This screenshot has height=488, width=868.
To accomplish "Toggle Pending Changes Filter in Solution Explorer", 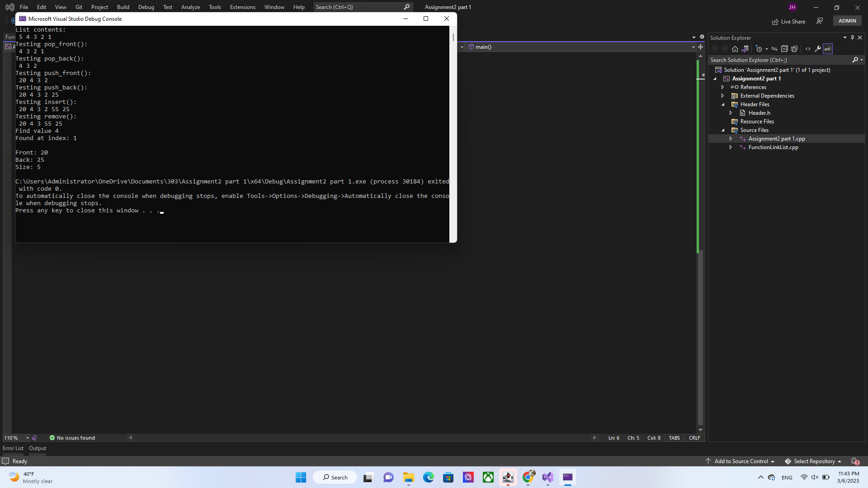I will click(x=759, y=49).
